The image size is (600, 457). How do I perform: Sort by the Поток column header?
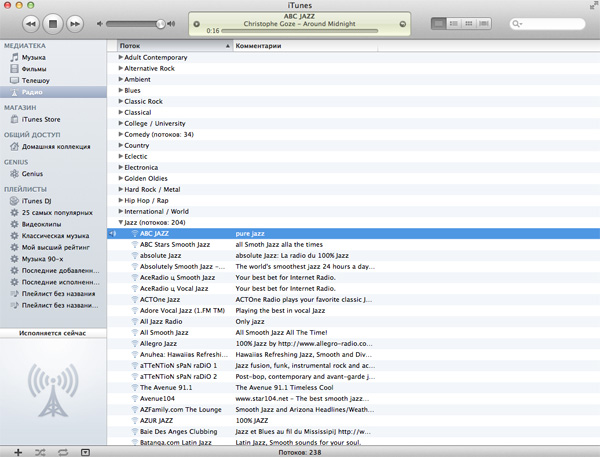[170, 46]
